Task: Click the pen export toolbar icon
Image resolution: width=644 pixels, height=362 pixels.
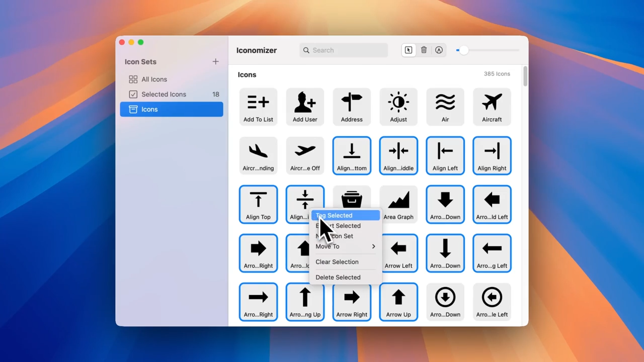Action: (x=439, y=50)
